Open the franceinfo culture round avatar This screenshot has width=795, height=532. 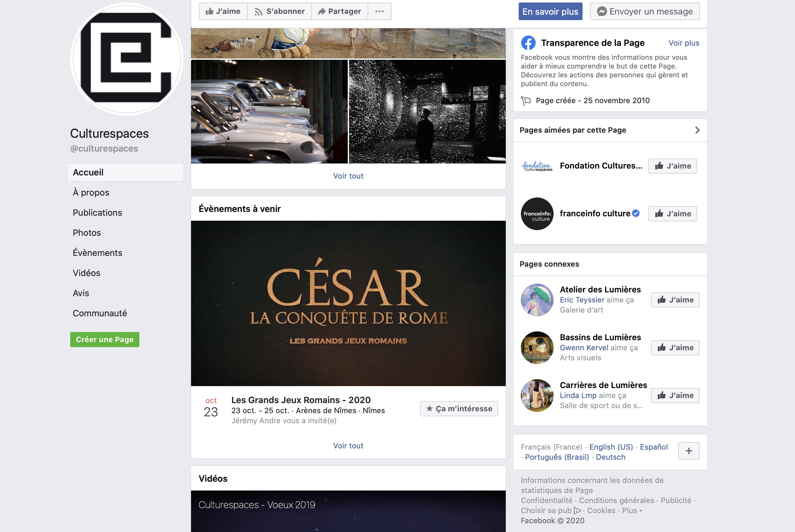tap(537, 214)
